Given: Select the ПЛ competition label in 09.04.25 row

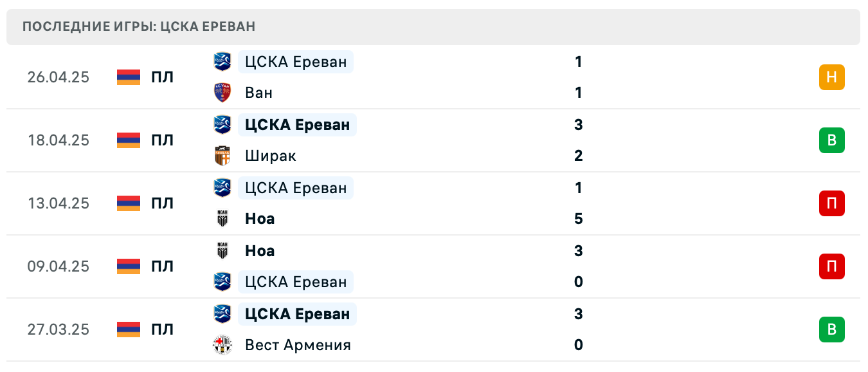Looking at the screenshot, I should [x=159, y=266].
